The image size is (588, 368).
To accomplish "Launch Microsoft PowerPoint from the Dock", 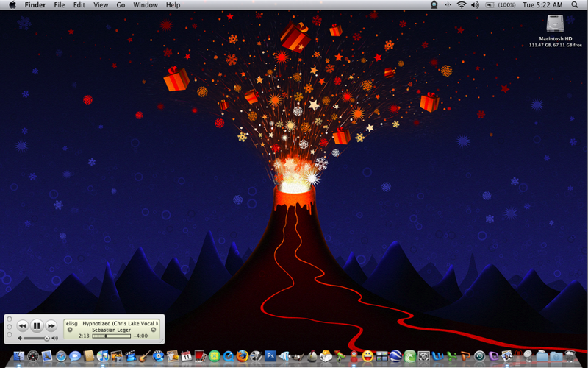I will point(465,356).
